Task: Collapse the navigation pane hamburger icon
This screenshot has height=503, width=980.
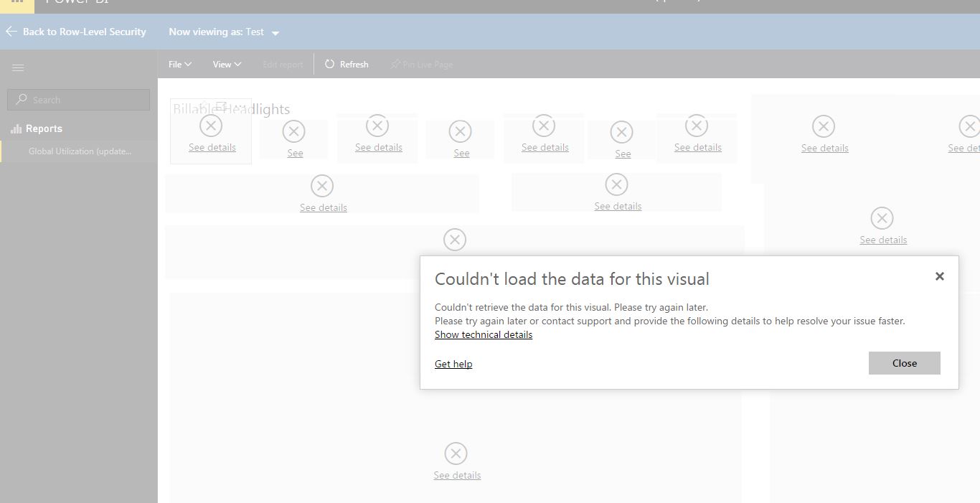Action: coord(18,67)
